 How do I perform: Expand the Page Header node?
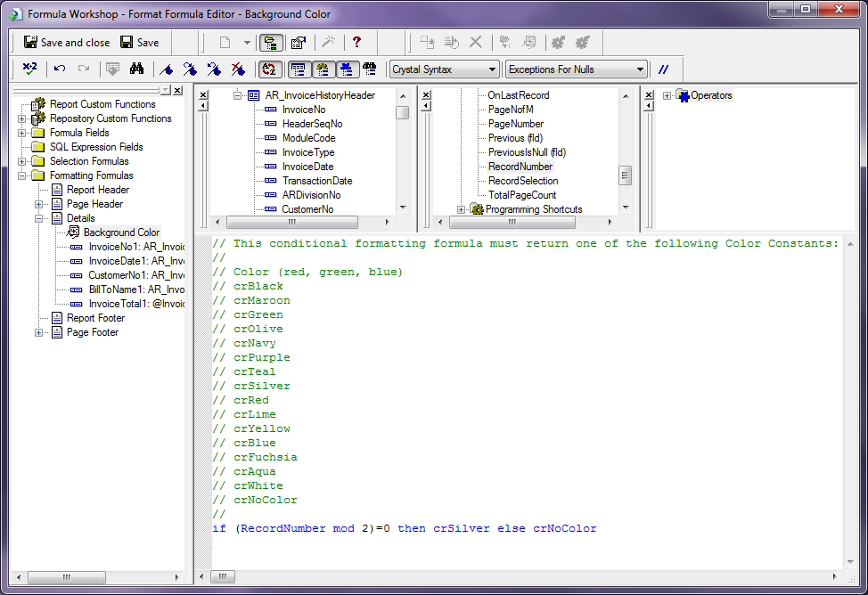coord(37,204)
